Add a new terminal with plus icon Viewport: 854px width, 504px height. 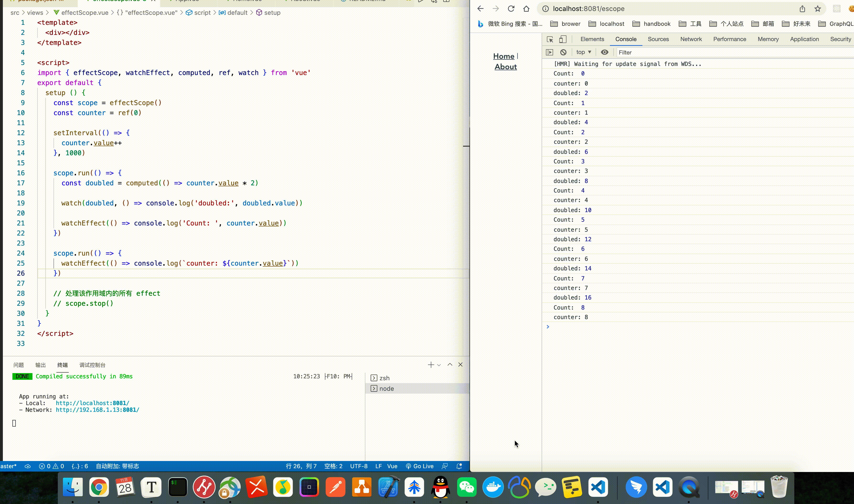coord(431,365)
